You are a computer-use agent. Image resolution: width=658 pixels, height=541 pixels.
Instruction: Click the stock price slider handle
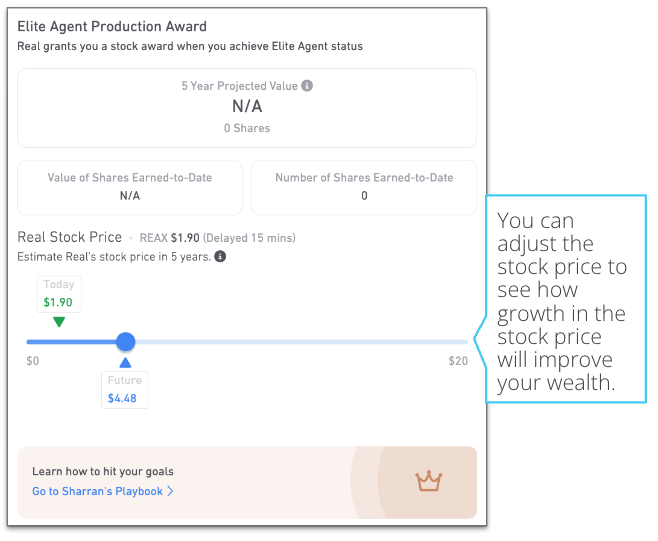tap(125, 342)
